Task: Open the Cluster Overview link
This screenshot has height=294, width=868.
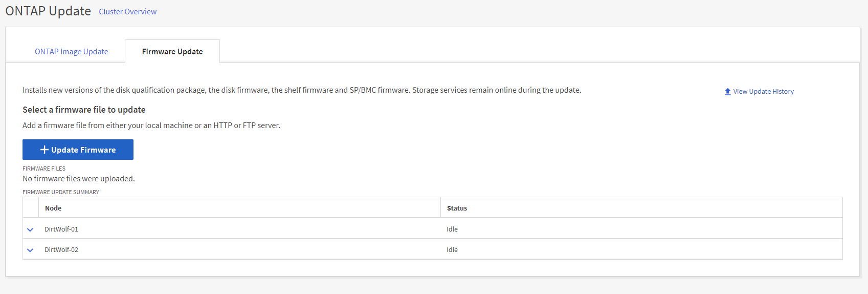Action: click(x=127, y=12)
